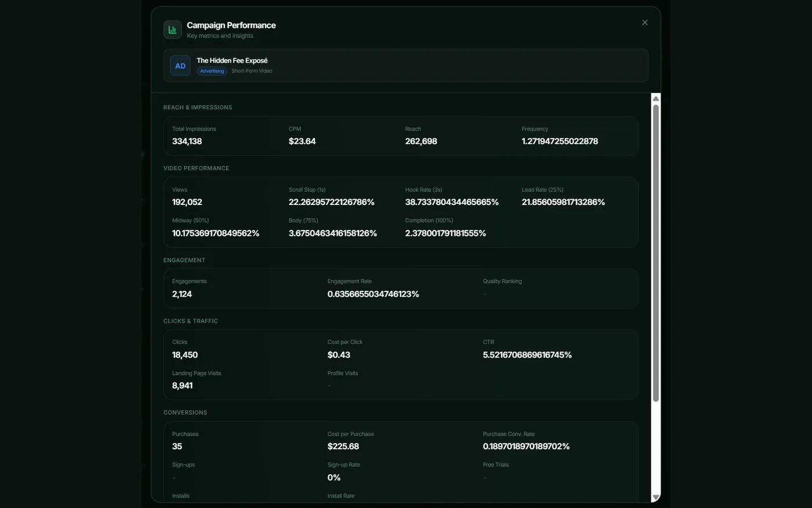The width and height of the screenshot is (812, 508).
Task: Click the Reach value 262,698
Action: click(421, 141)
